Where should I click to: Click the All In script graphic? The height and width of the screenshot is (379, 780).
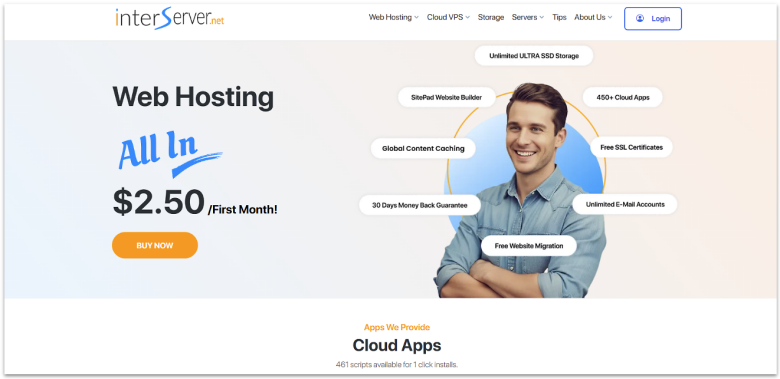coord(170,154)
